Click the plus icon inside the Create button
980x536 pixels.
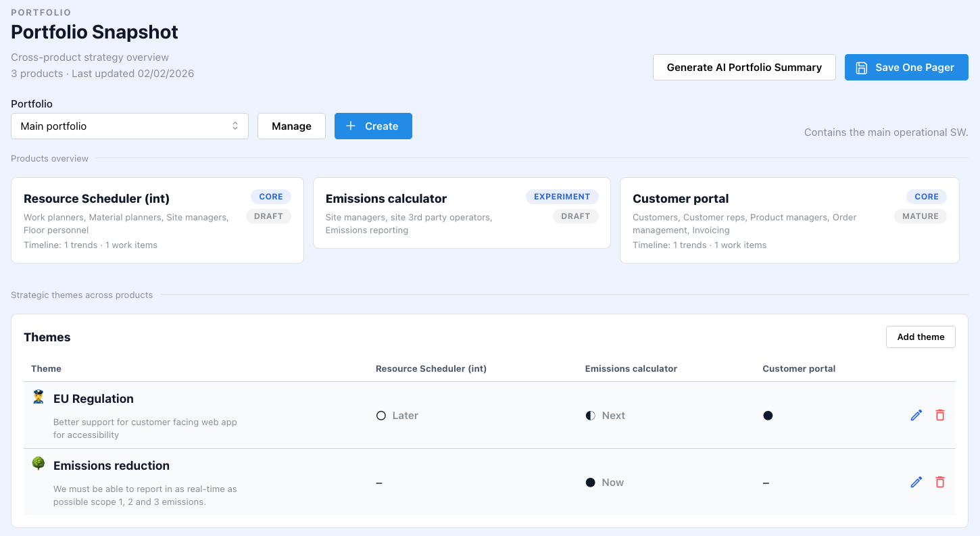pyautogui.click(x=351, y=126)
